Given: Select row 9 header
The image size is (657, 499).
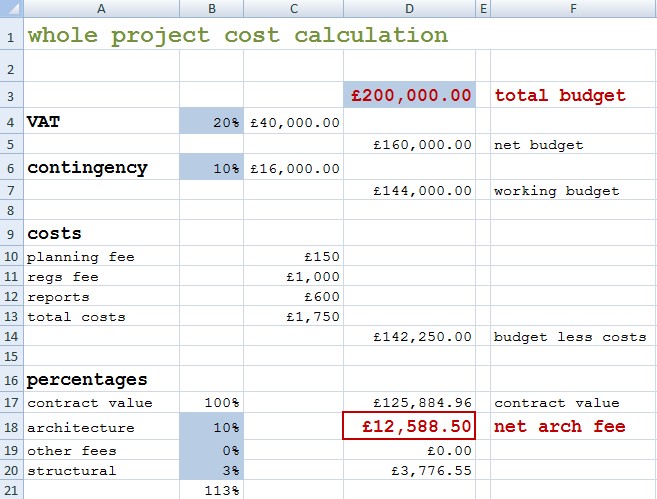Looking at the screenshot, I should tap(11, 234).
